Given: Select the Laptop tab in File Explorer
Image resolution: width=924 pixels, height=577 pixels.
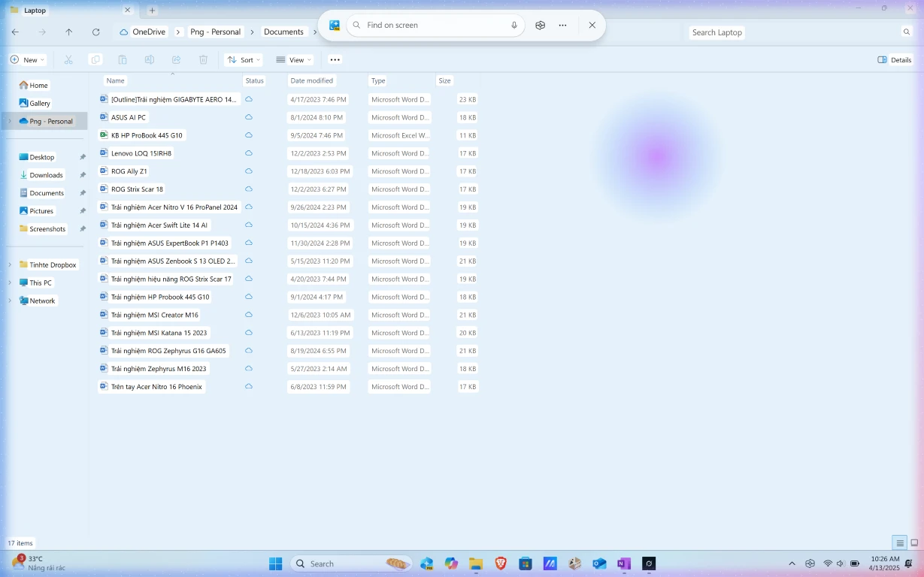Looking at the screenshot, I should pyautogui.click(x=71, y=11).
